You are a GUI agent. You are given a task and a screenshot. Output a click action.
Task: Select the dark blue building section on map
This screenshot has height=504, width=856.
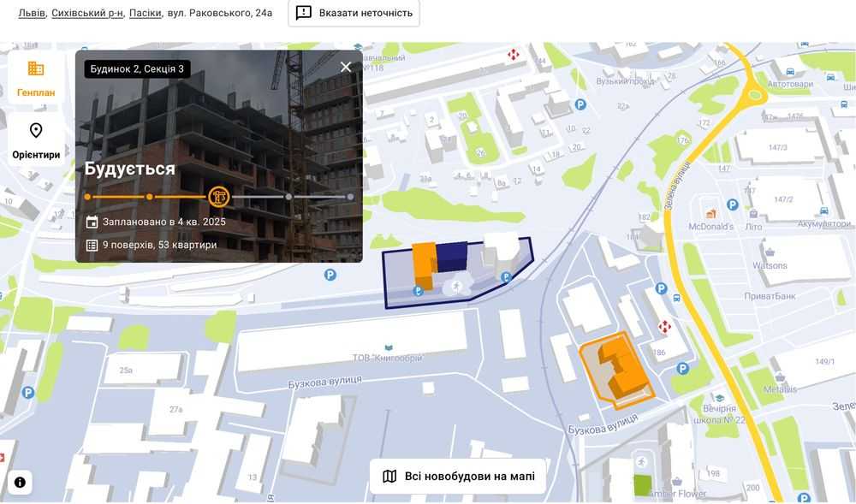point(451,257)
